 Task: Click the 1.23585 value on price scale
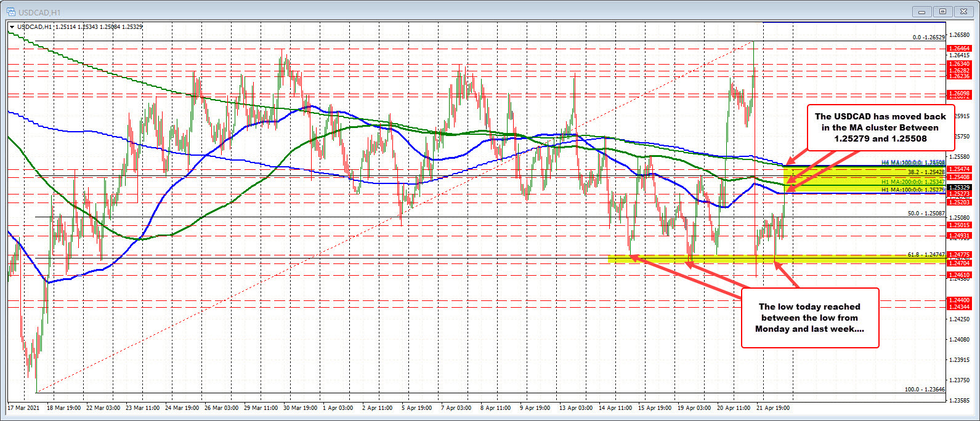[960, 400]
